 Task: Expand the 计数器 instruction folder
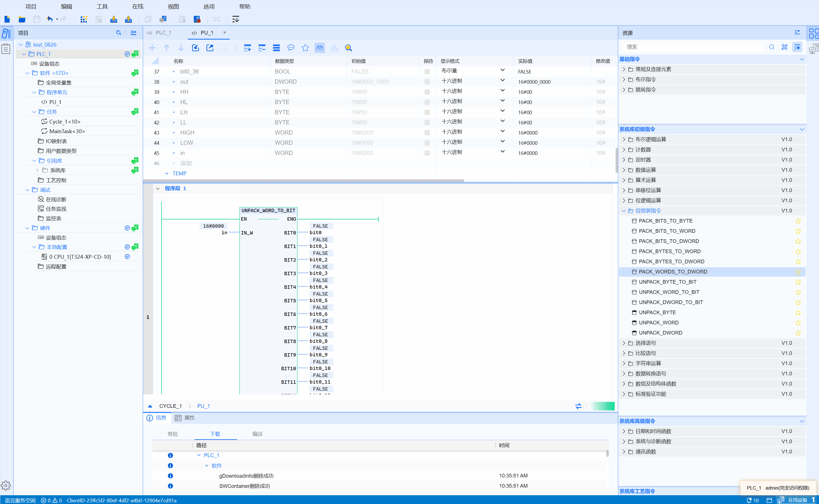[x=624, y=150]
